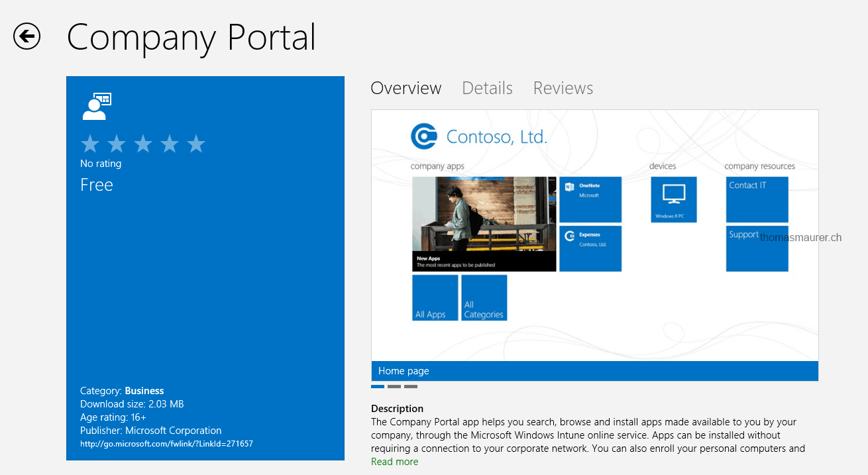Click the OneNote app tile
The height and width of the screenshot is (475, 868).
(x=590, y=199)
